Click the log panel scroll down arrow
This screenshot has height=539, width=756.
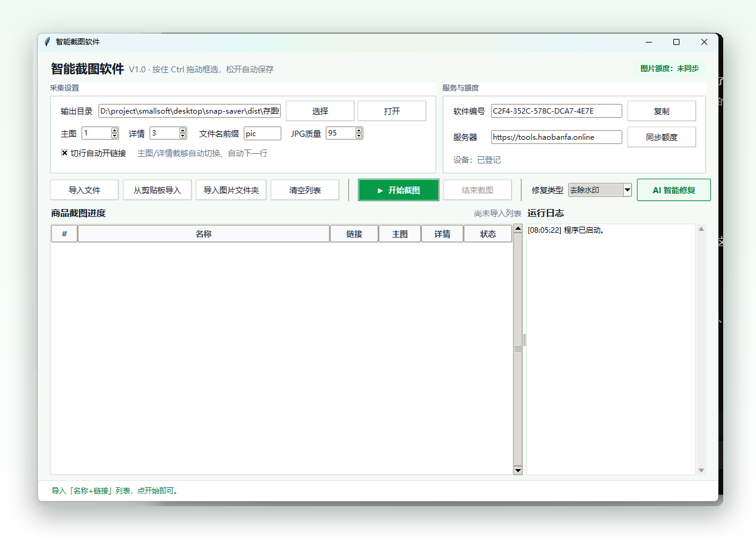(701, 470)
